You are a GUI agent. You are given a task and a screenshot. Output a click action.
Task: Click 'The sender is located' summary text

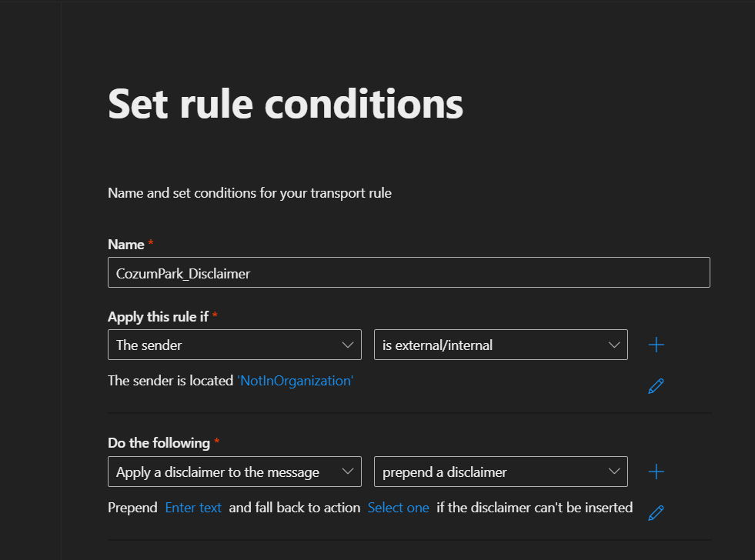170,381
